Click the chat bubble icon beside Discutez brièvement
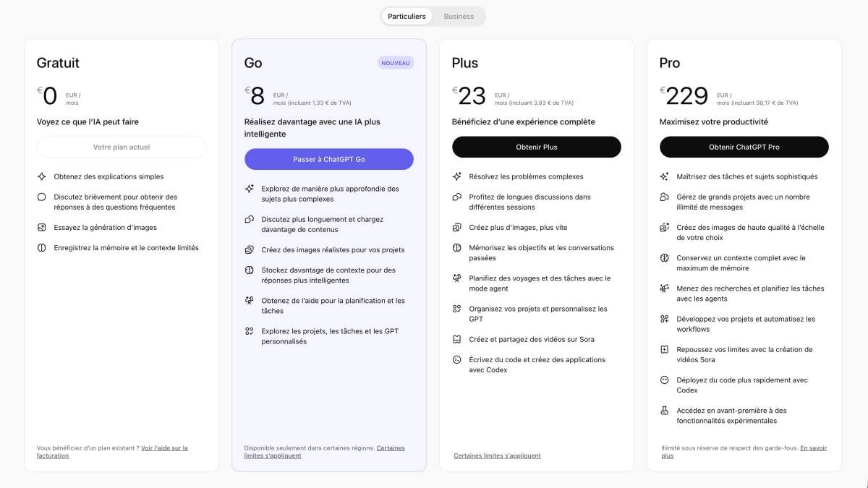This screenshot has height=488, width=868. [x=41, y=197]
